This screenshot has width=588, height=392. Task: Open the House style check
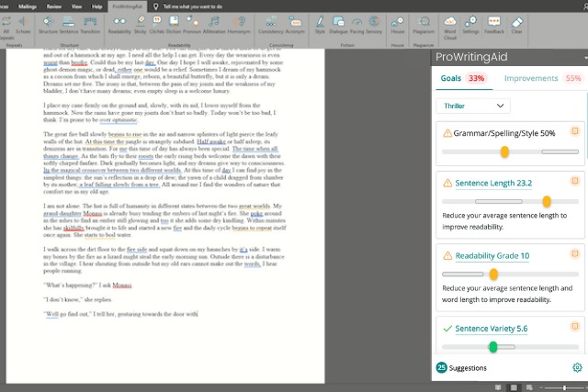(x=398, y=26)
